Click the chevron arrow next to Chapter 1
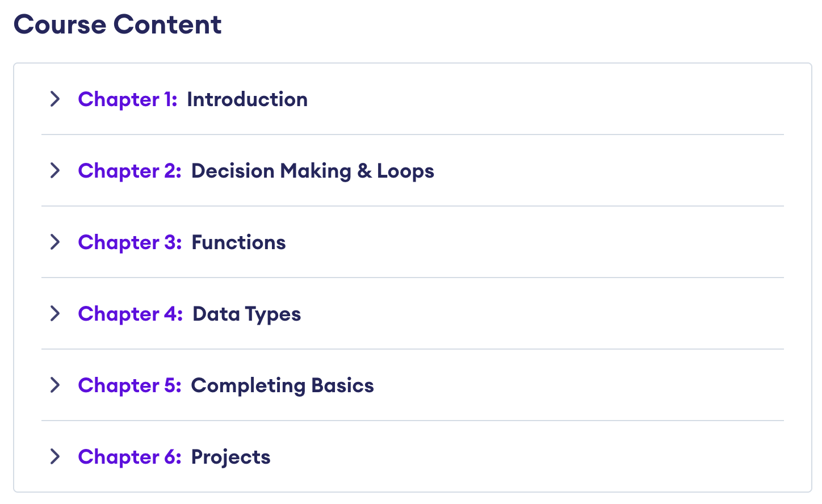This screenshot has height=504, width=822. [55, 99]
